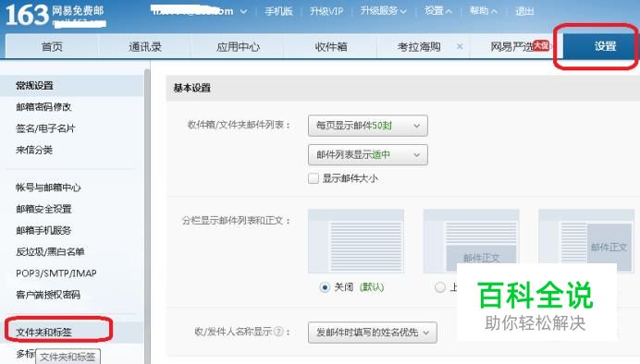Viewport: 640px width, 364px height.
Task: Click the 退出 link
Action: tap(524, 11)
